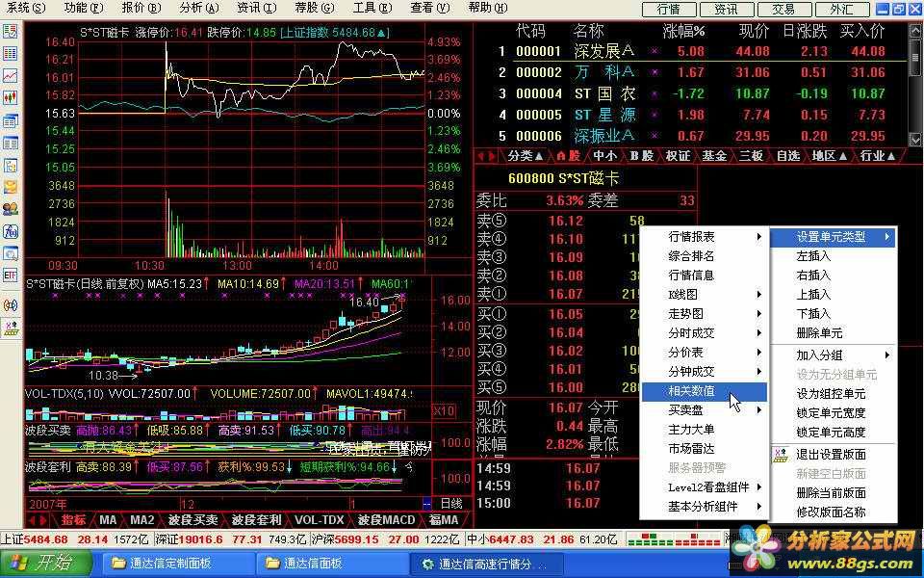The height and width of the screenshot is (578, 924).
Task: Click the stock list scrollbar down arrow
Action: tap(915, 140)
